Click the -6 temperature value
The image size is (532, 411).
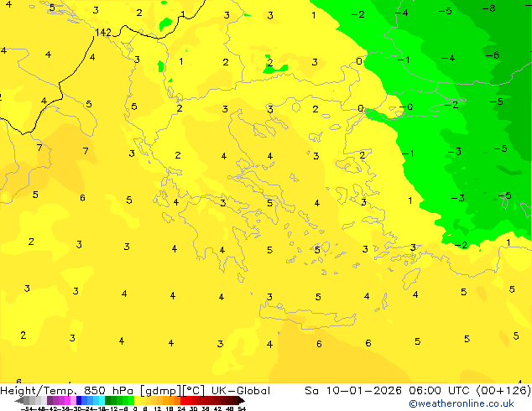point(493,55)
